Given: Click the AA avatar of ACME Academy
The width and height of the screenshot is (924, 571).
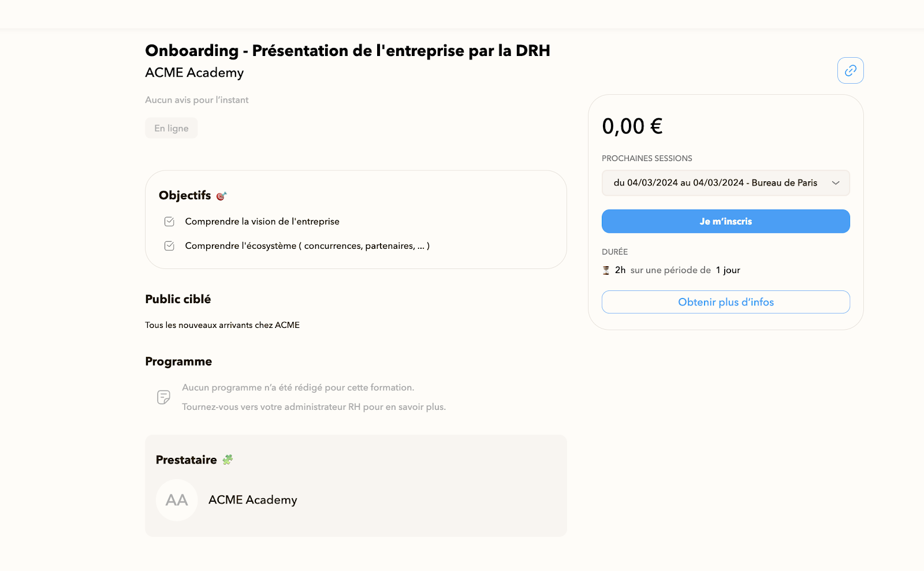Looking at the screenshot, I should coord(177,500).
